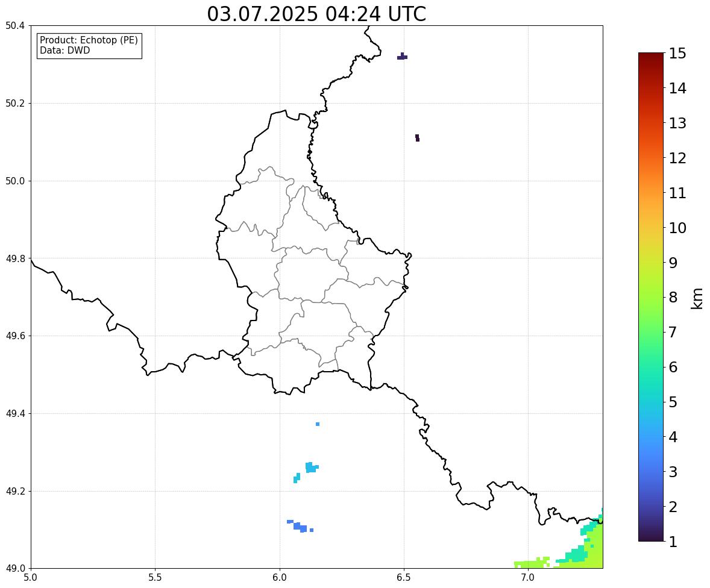
Task: Click the x-axis label 7.0
Action: pos(528,578)
